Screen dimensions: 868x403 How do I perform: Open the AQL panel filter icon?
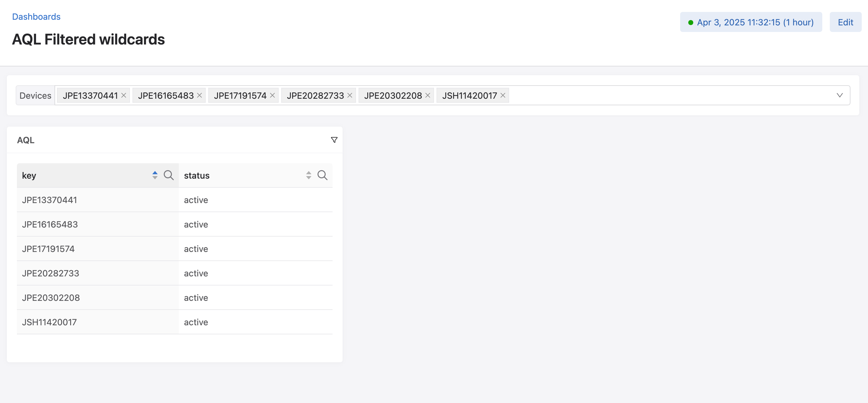[334, 140]
